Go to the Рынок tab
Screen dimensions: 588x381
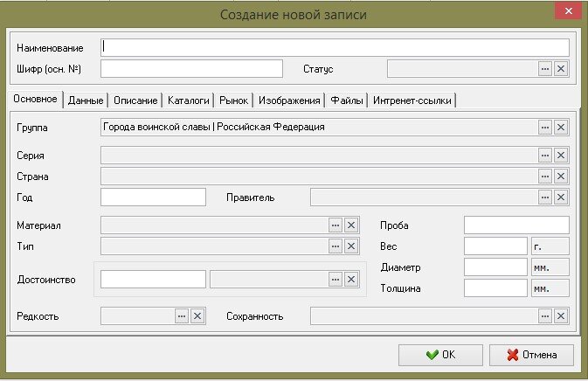point(233,100)
